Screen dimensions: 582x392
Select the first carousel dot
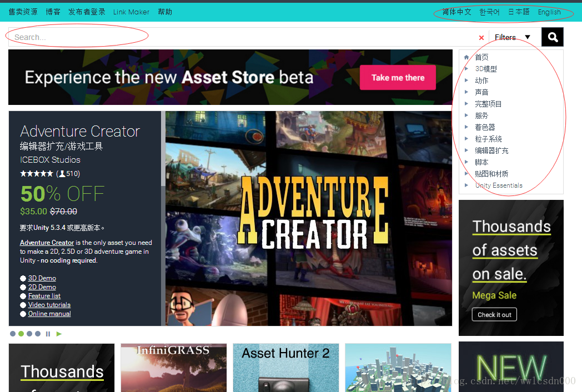(x=13, y=334)
